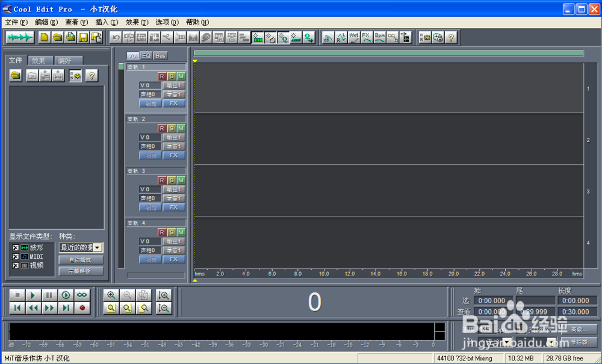The width and height of the screenshot is (602, 364).
Task: Open FX for track 1
Action: pyautogui.click(x=174, y=103)
